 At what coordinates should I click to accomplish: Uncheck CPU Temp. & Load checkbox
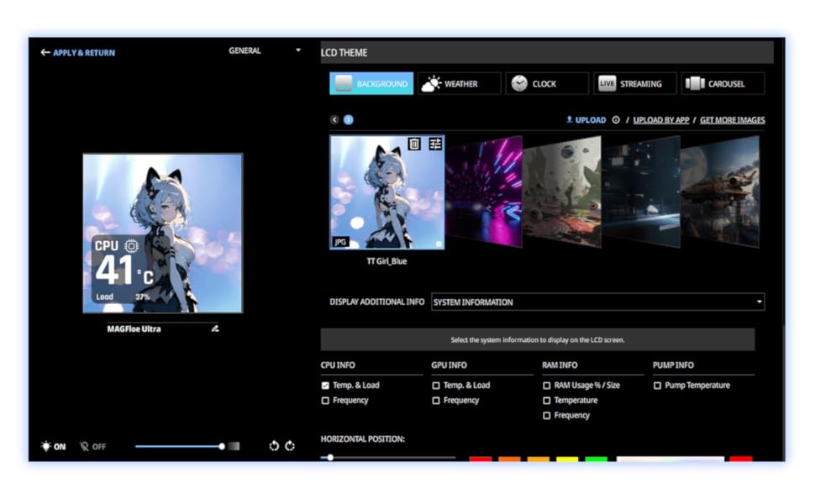(325, 386)
